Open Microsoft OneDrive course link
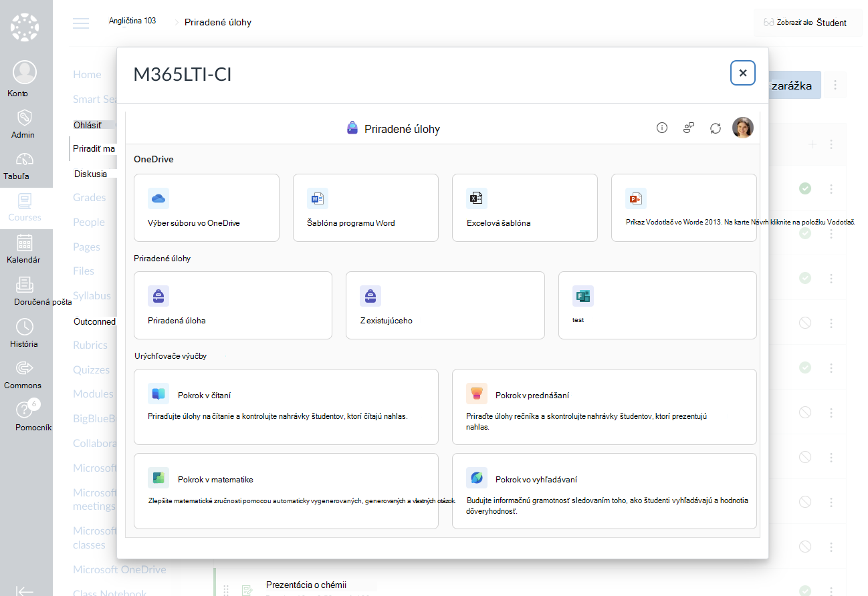868x596 pixels. (120, 570)
